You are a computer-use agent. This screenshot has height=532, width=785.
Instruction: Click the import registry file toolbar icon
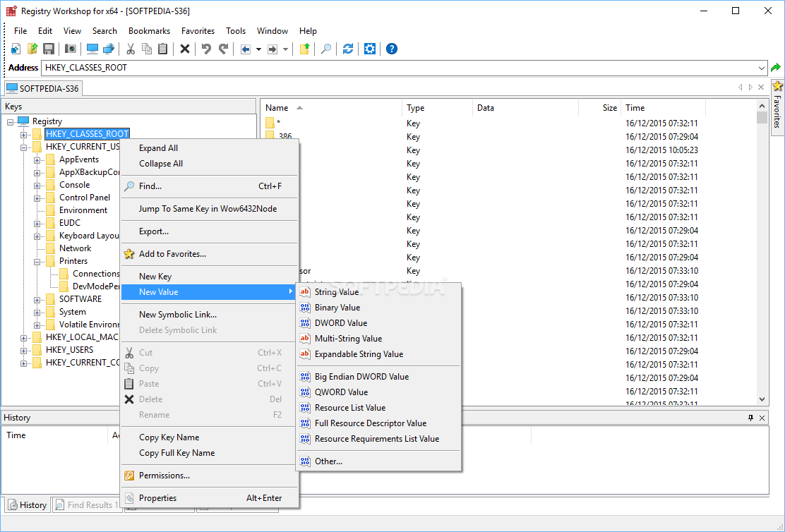[16, 49]
